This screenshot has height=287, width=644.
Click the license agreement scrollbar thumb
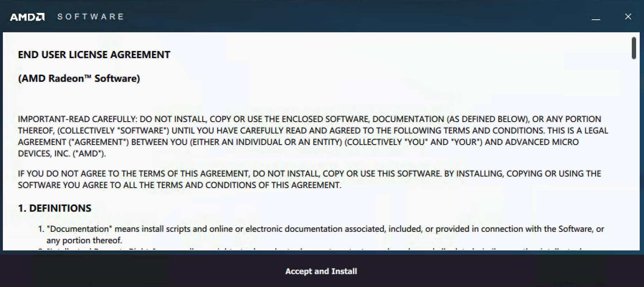coord(634,48)
